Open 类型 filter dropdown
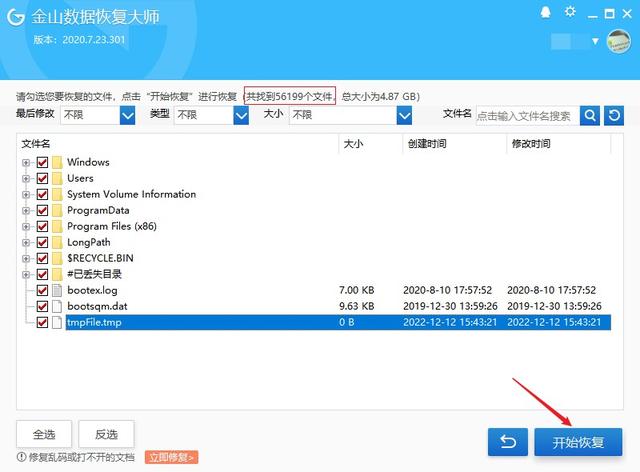This screenshot has width=640, height=472. [241, 116]
